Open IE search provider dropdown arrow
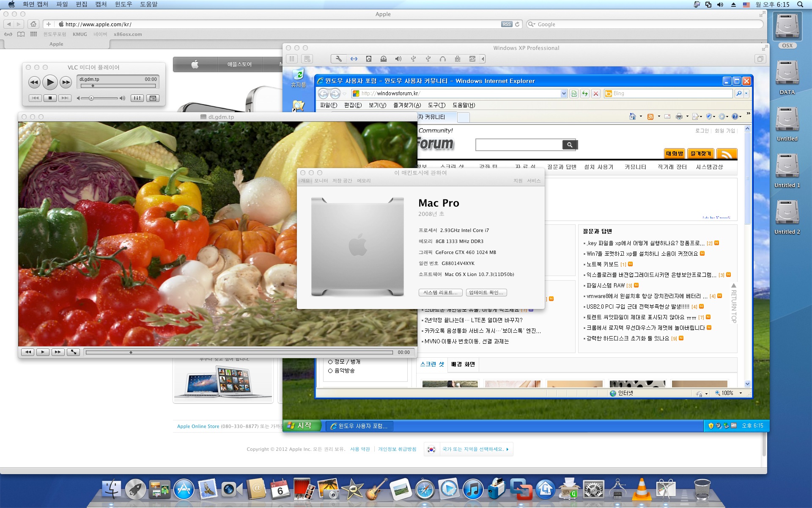Screen dimensions: 812x508 click(746, 94)
